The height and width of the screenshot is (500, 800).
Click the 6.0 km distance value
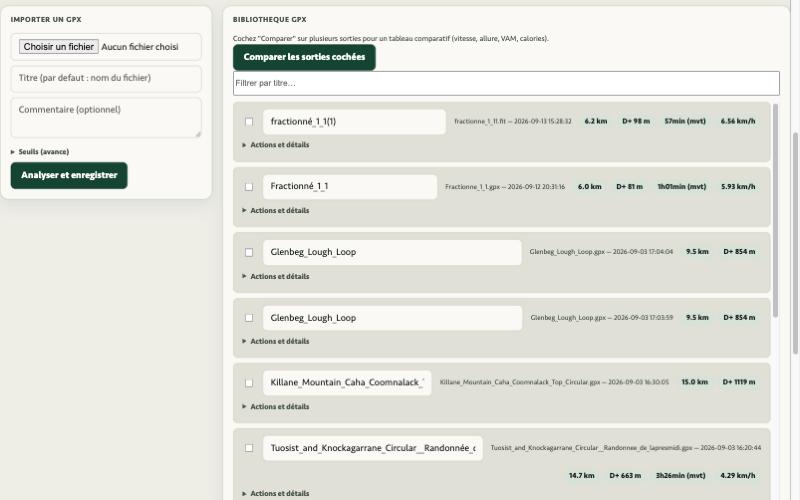589,187
